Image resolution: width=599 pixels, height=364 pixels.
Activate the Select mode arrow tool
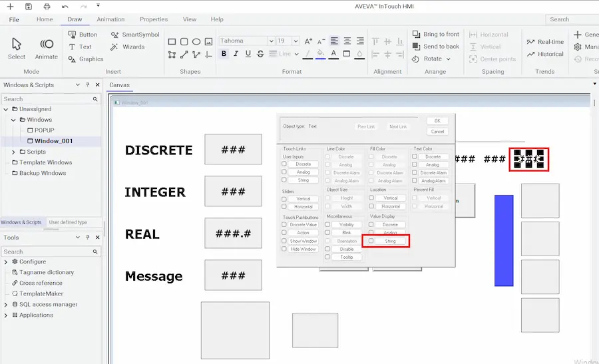(17, 48)
